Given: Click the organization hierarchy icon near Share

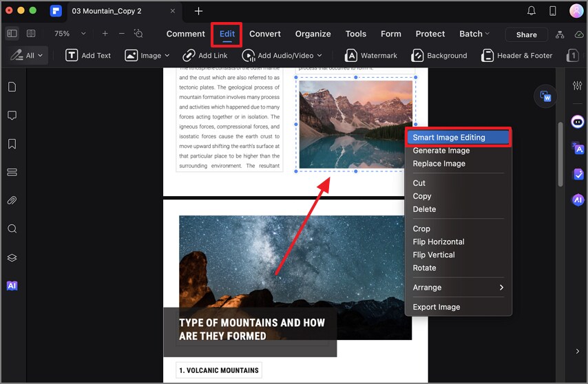Looking at the screenshot, I should tap(560, 34).
